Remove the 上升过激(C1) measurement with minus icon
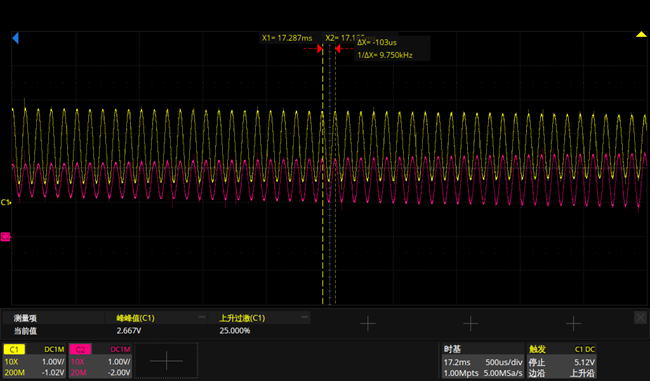The image size is (650, 381). pos(305,317)
